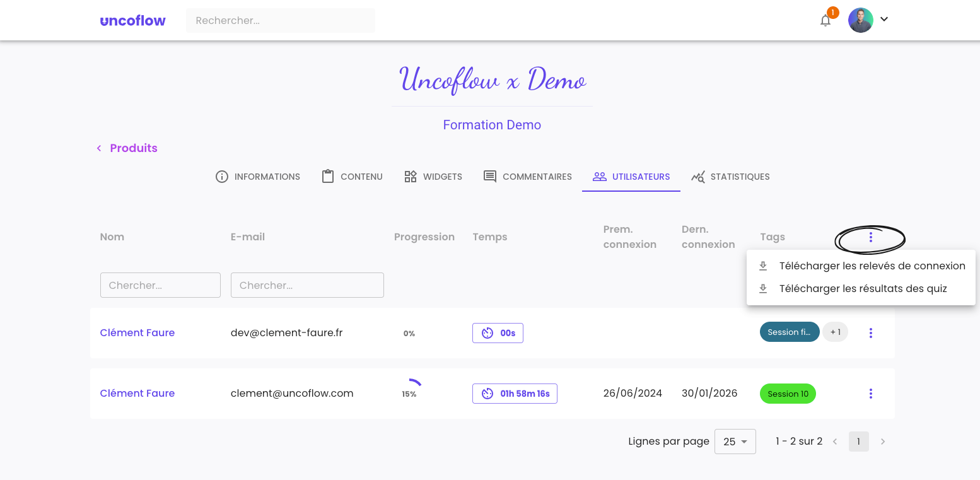
Task: Click the clock icon in 00s badge
Action: (x=487, y=333)
